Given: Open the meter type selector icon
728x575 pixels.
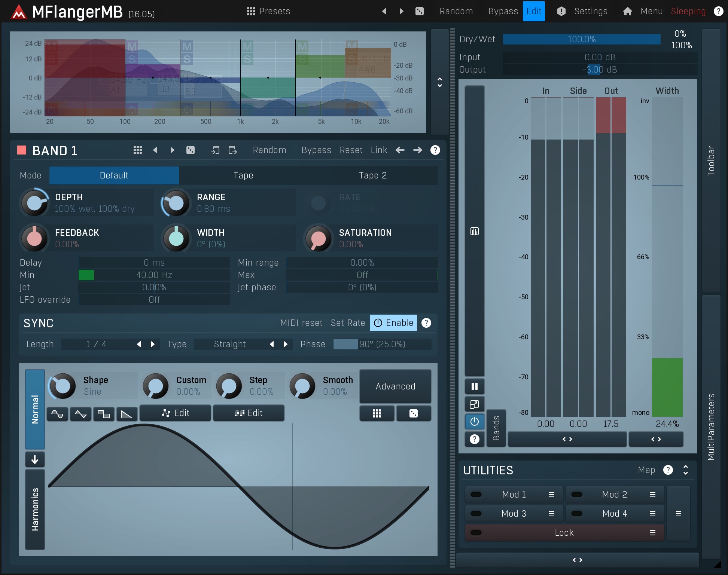Looking at the screenshot, I should (475, 232).
